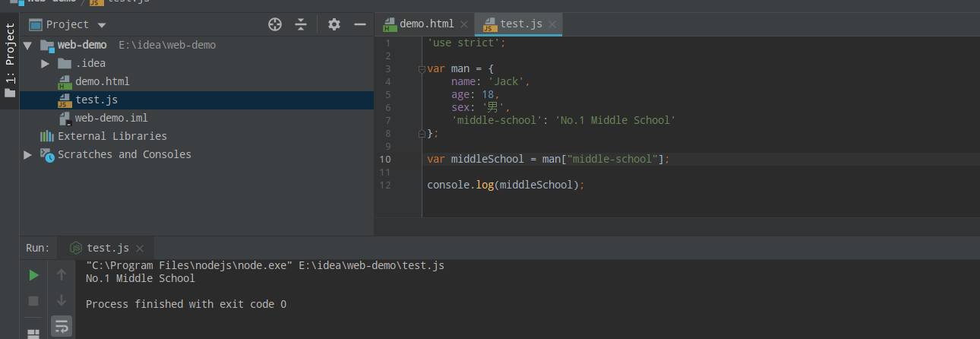
Task: Click the Scratches and Consoles icon
Action: tap(48, 154)
